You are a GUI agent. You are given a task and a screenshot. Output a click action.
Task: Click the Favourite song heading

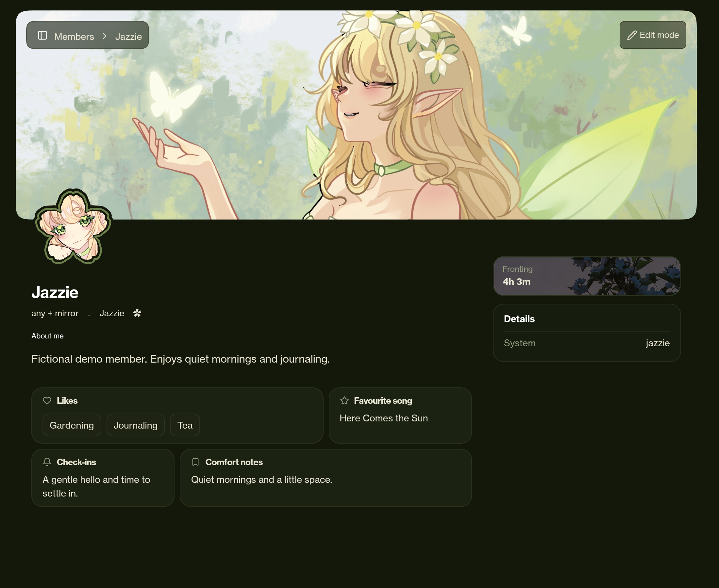383,401
